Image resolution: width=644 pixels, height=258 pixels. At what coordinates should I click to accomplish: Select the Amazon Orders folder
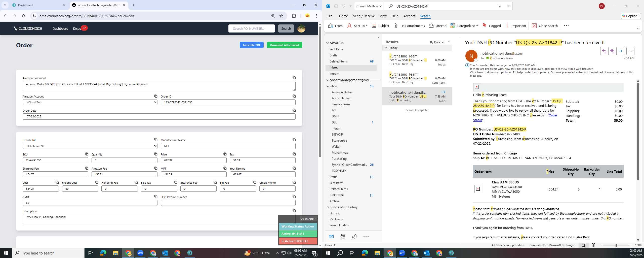[342, 92]
